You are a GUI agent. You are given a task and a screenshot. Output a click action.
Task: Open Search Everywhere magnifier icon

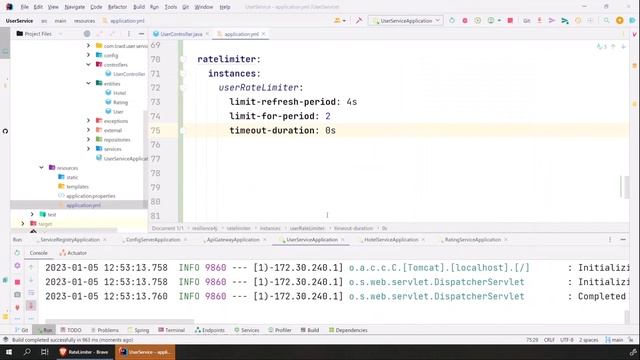click(x=607, y=20)
